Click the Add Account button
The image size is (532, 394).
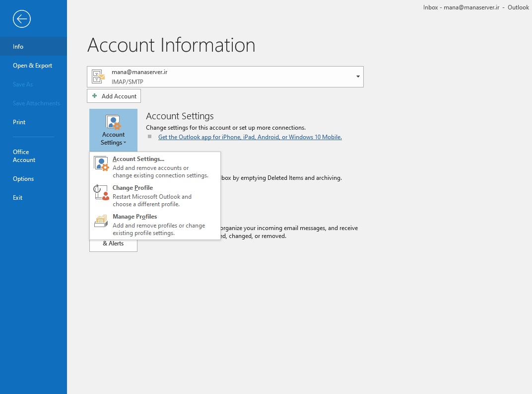(114, 96)
